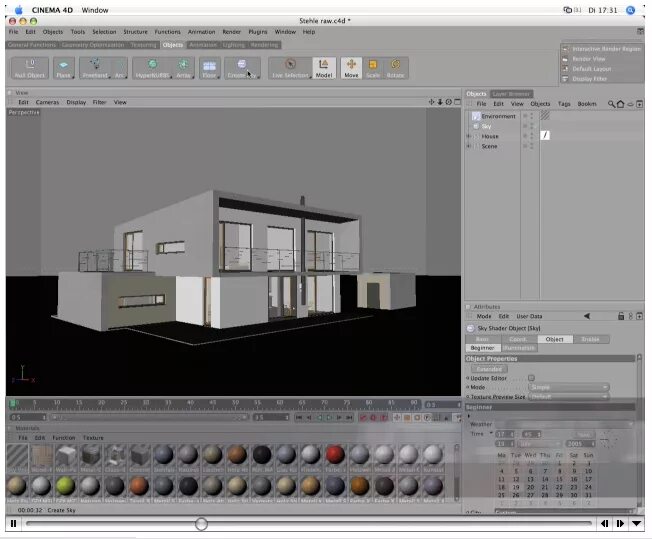Open the Apple menu
652x539 pixels.
tap(18, 10)
